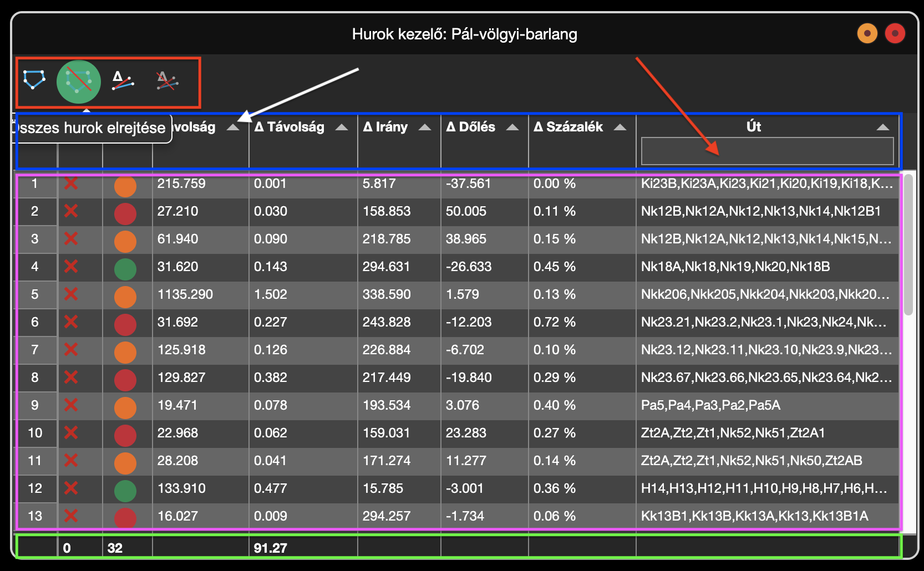Screen dimensions: 924x571
Task: Toggle the red X visibility in row 12
Action: click(x=71, y=488)
